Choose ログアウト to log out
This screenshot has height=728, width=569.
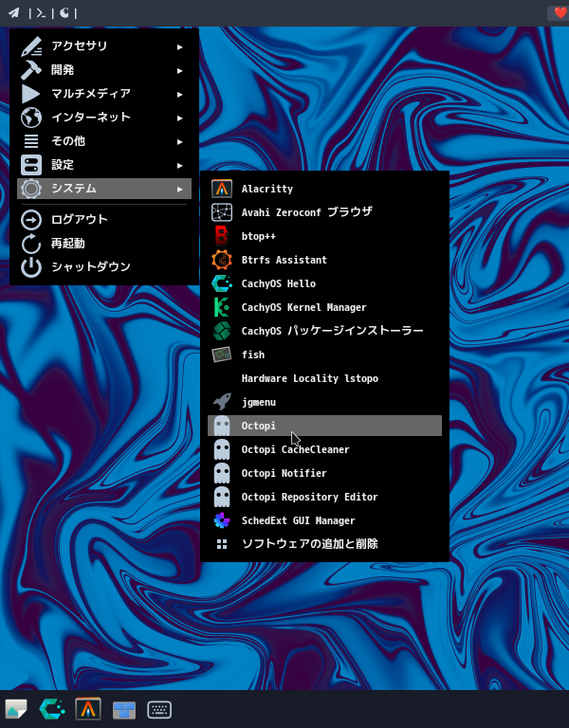[x=104, y=220]
